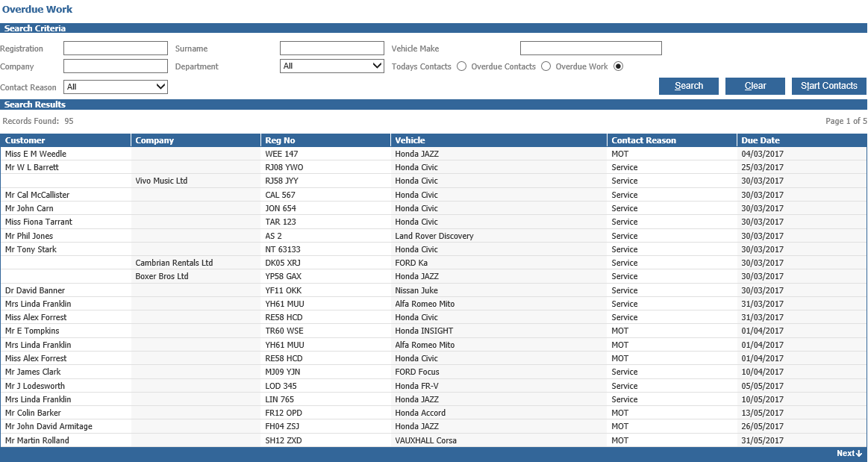The height and width of the screenshot is (462, 868).
Task: Select customer Mr John David Armitage
Action: (x=49, y=426)
